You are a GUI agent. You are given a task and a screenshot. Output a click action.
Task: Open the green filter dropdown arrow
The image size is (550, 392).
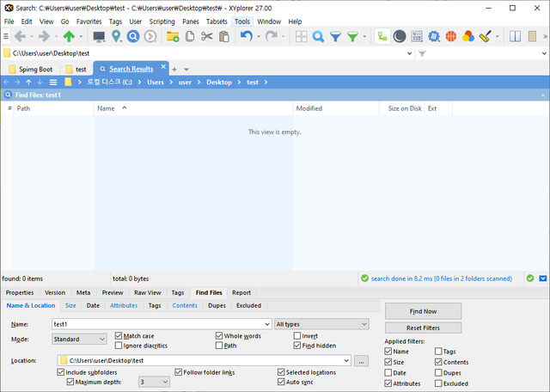(x=364, y=36)
